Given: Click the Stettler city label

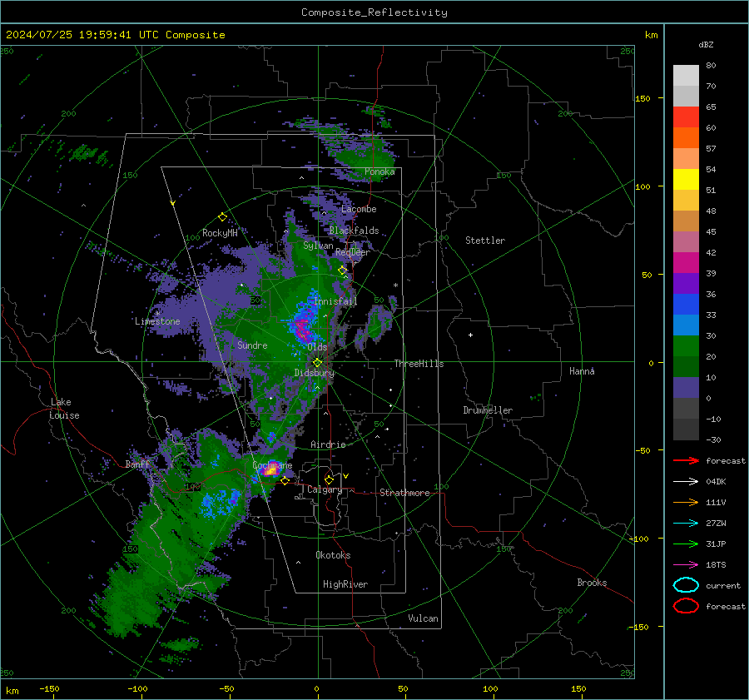Looking at the screenshot, I should 485,241.
